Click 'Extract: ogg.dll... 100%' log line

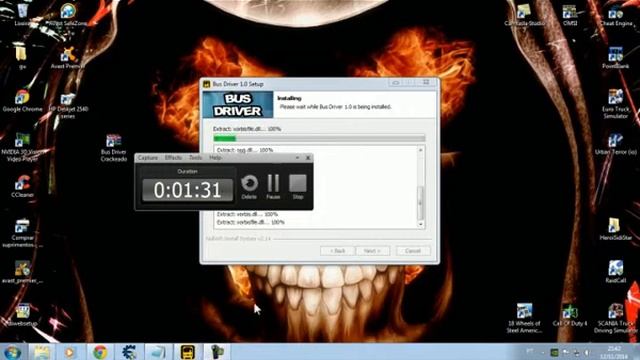245,150
